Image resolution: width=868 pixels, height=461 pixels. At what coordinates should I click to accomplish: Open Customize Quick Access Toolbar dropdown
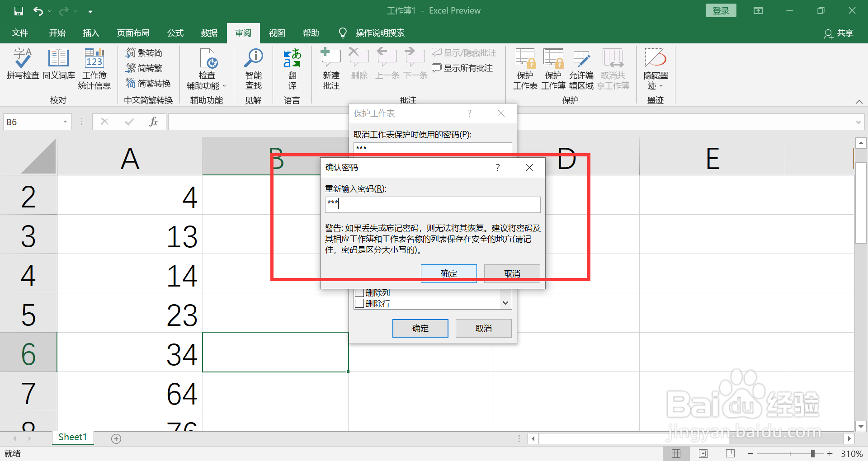pos(90,11)
